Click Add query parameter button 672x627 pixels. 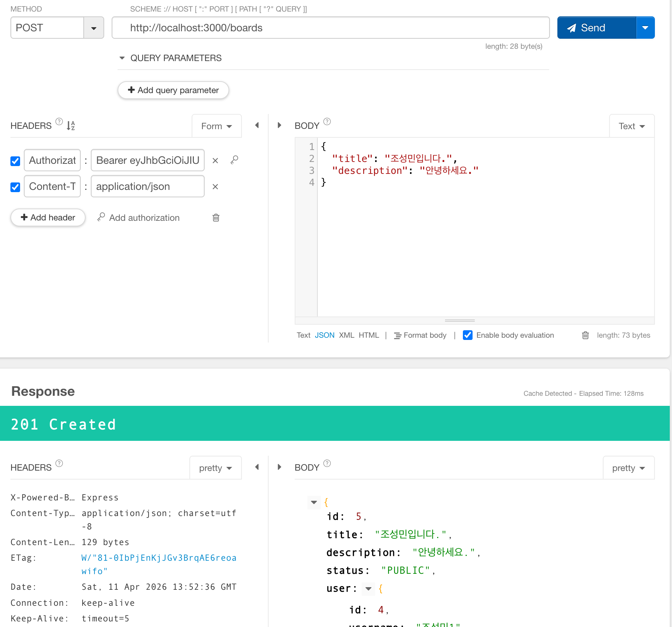pos(173,90)
